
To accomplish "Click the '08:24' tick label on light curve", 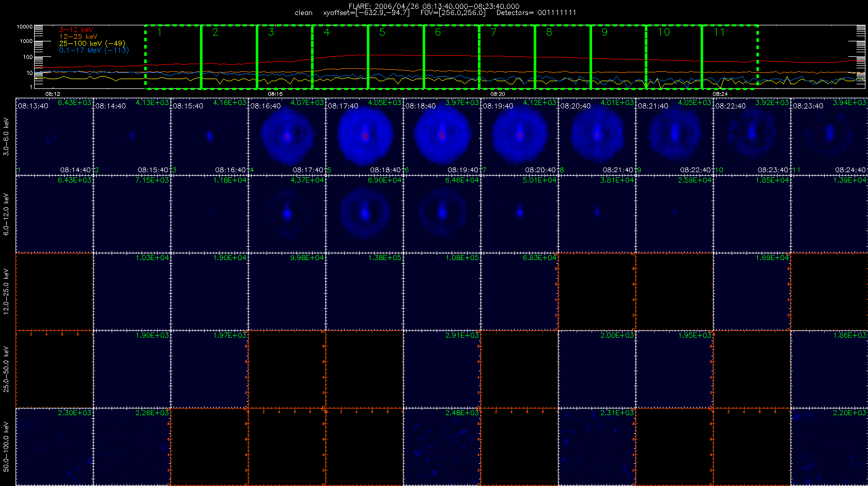I will pyautogui.click(x=720, y=94).
